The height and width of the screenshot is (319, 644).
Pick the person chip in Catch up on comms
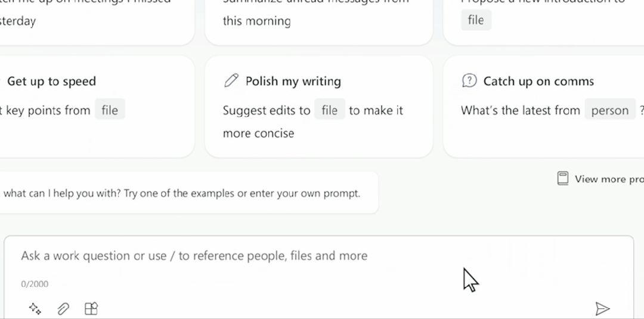tap(609, 110)
